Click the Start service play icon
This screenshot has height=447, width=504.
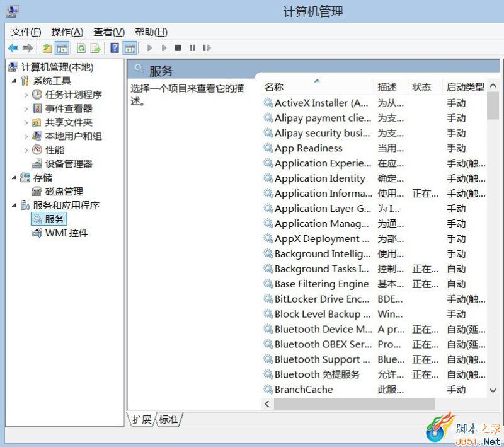click(x=149, y=48)
